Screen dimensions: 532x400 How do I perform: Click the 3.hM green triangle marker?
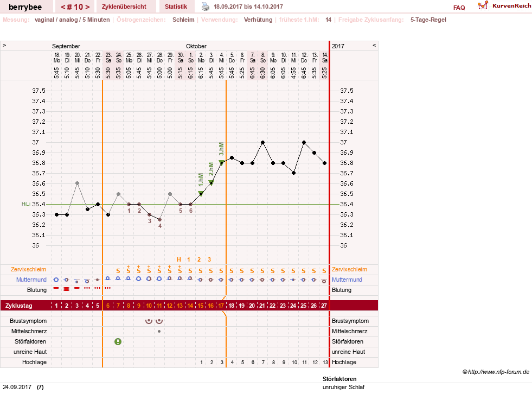coord(221,163)
